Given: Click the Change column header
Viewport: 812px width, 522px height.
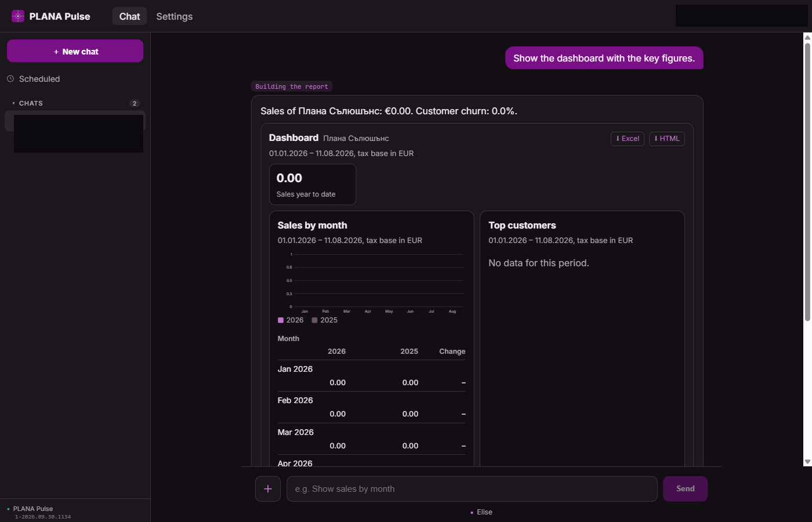Looking at the screenshot, I should pyautogui.click(x=452, y=351).
